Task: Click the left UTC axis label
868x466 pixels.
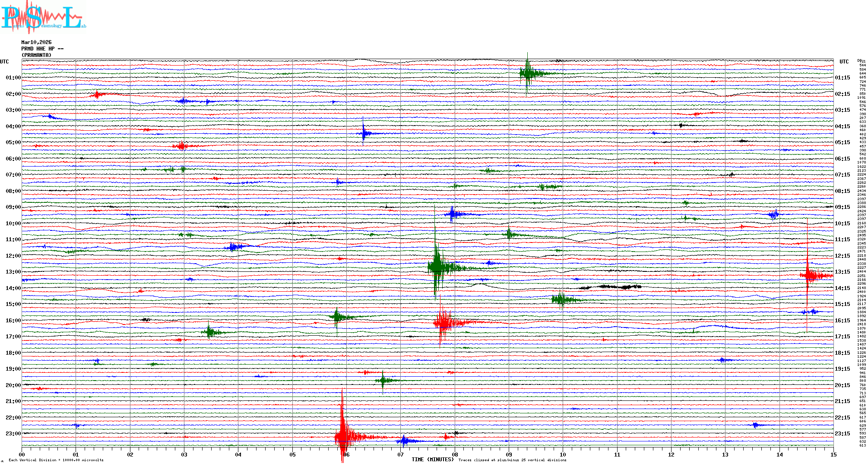Action: tap(4, 62)
